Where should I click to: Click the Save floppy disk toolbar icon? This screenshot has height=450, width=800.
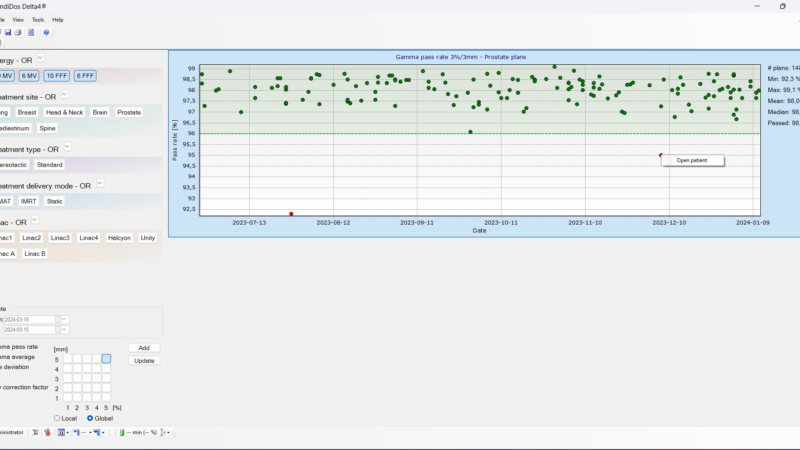pos(8,32)
